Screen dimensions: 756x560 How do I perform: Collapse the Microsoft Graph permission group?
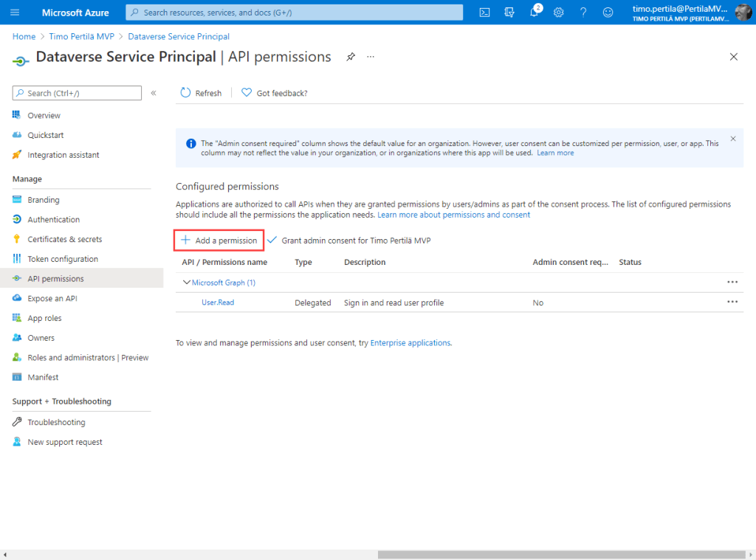tap(186, 283)
